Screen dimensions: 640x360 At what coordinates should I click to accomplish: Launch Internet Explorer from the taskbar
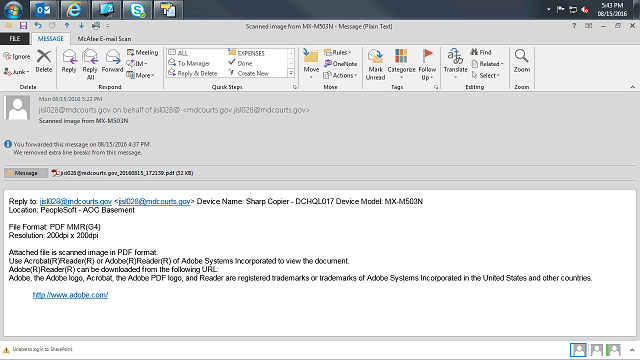[74, 10]
